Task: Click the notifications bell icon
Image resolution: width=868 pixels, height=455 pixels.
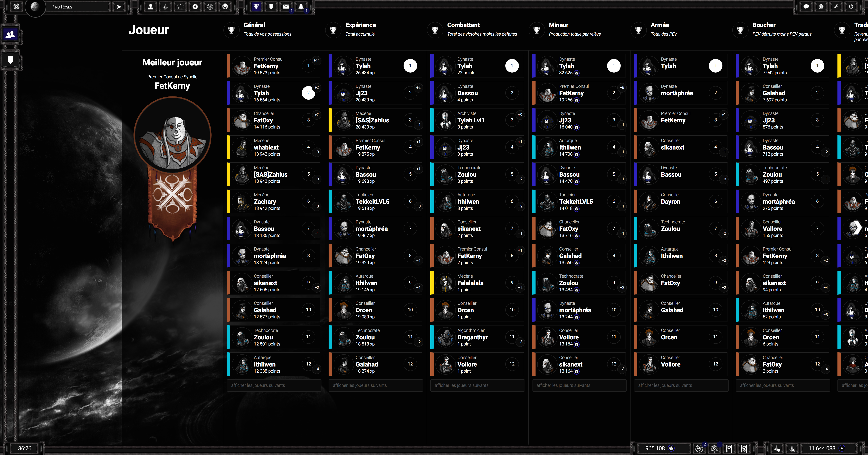Action: (301, 7)
